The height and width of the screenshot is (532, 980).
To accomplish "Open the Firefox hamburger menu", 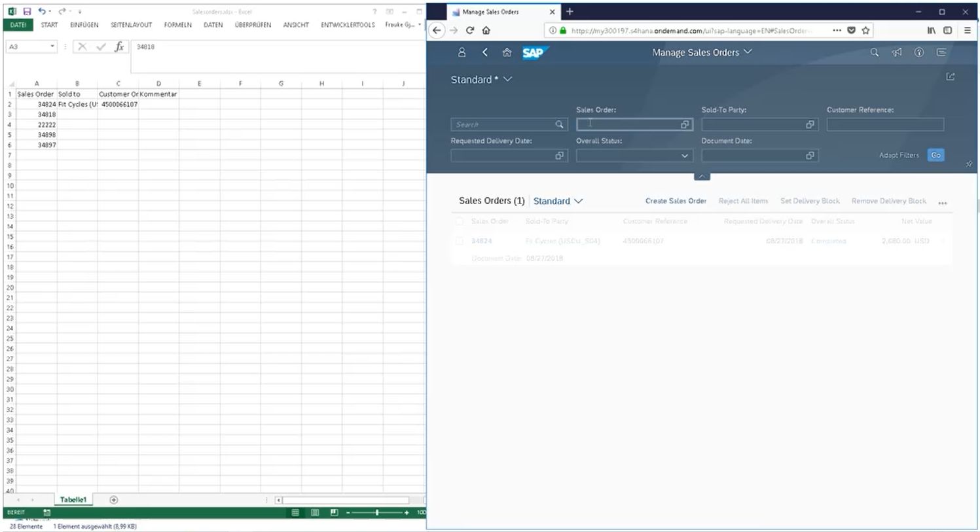I will click(x=967, y=30).
